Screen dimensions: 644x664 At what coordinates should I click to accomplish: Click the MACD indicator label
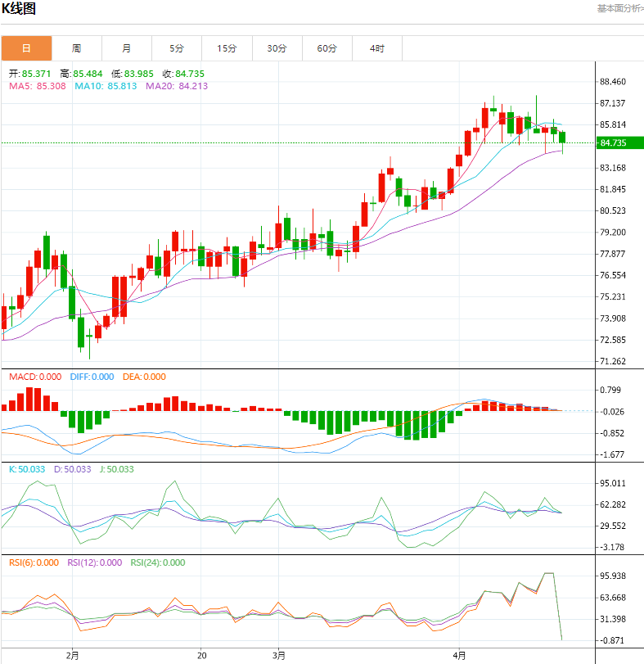click(35, 377)
